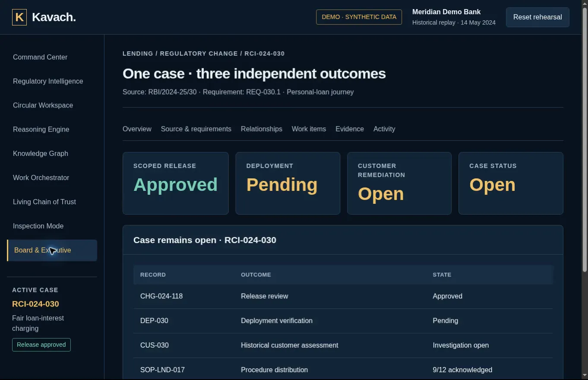This screenshot has height=380, width=588.
Task: Open the active case RCI-024-030 link
Action: pyautogui.click(x=35, y=304)
